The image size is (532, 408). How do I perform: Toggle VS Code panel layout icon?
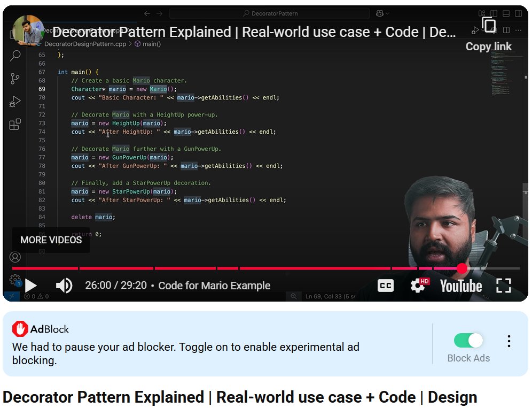[506, 13]
